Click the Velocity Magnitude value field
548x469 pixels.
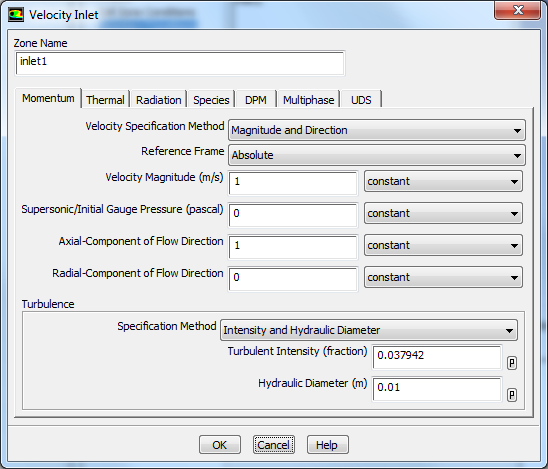tap(293, 183)
